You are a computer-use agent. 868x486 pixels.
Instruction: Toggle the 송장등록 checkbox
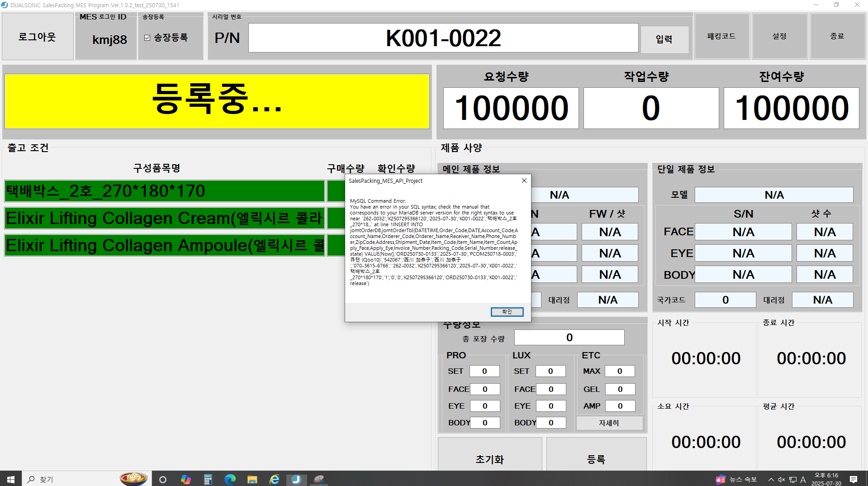[147, 38]
